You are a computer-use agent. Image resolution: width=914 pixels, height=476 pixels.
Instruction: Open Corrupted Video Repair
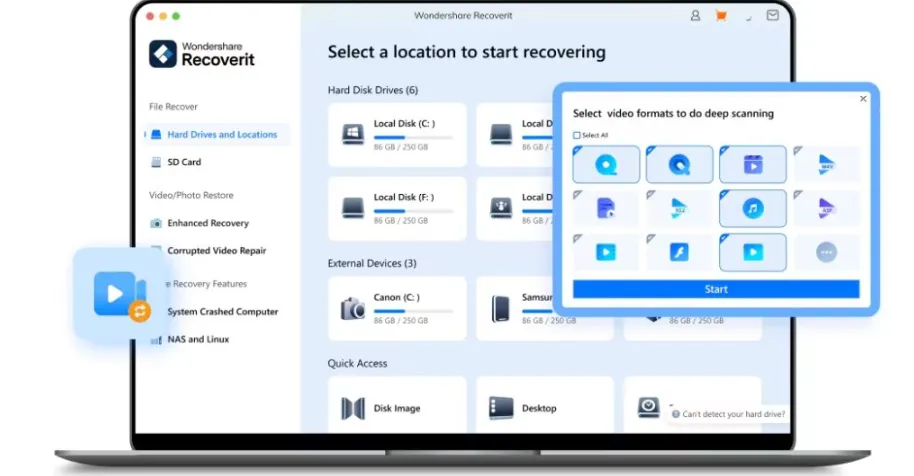(x=216, y=251)
